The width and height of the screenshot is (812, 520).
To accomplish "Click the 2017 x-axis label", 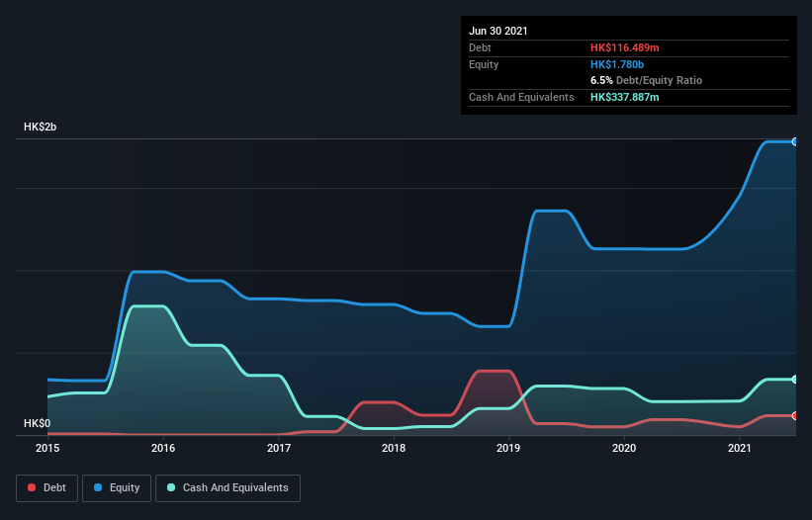I will pyautogui.click(x=279, y=448).
